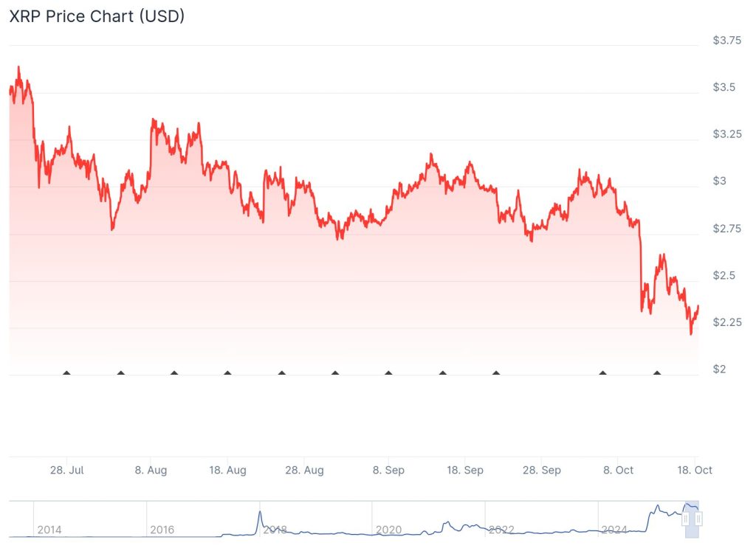The image size is (756, 551).
Task: Select the diamond marker just right of 28. Aug
Action: coord(335,372)
